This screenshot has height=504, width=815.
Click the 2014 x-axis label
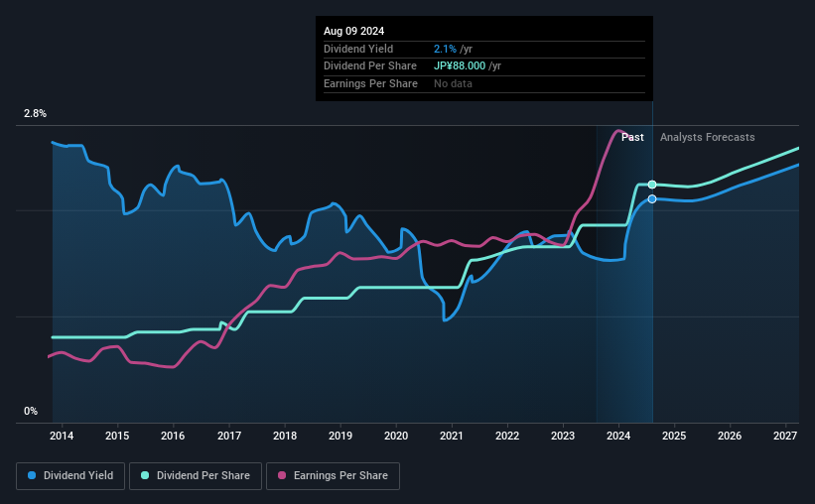tap(62, 436)
